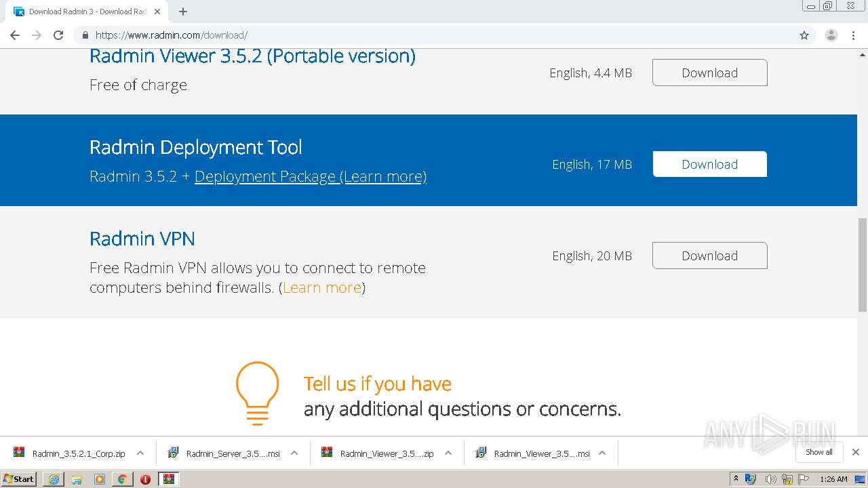View site information via the padlock icon

coord(85,35)
